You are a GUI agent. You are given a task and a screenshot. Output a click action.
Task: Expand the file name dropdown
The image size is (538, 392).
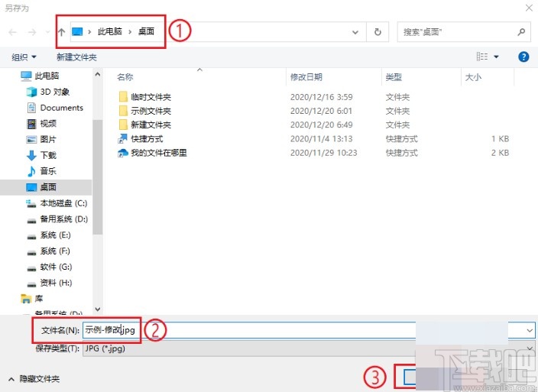pyautogui.click(x=530, y=330)
